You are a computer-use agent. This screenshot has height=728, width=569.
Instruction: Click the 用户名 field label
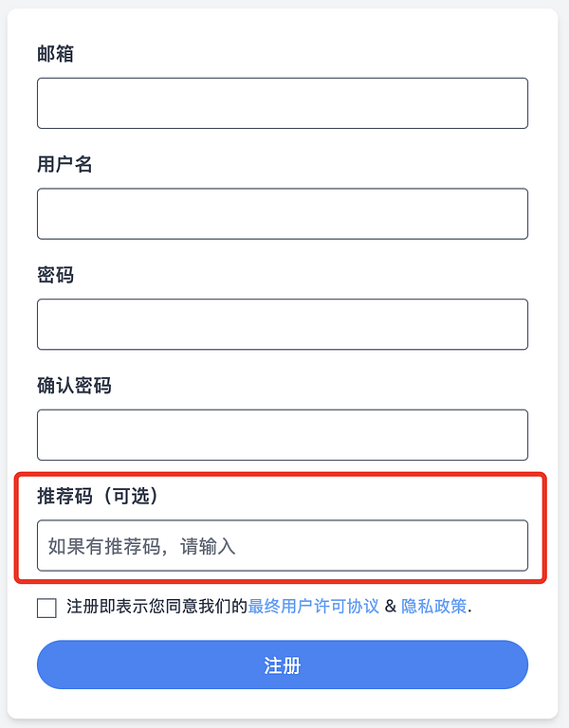[x=64, y=165]
